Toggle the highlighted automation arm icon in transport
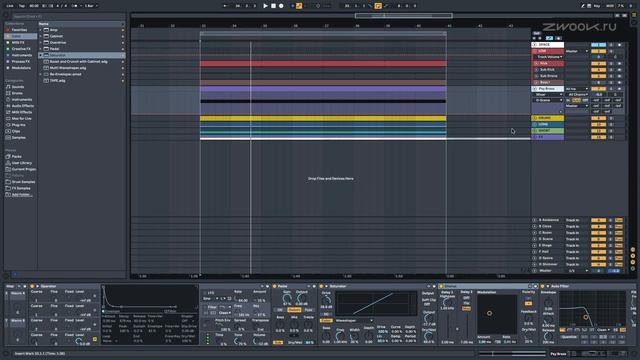Viewport: 640px width, 360px height. coord(299,6)
